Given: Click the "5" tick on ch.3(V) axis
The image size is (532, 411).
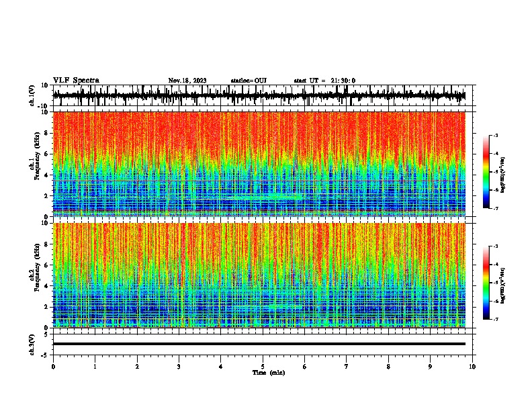Looking at the screenshot, I should tap(46, 334).
